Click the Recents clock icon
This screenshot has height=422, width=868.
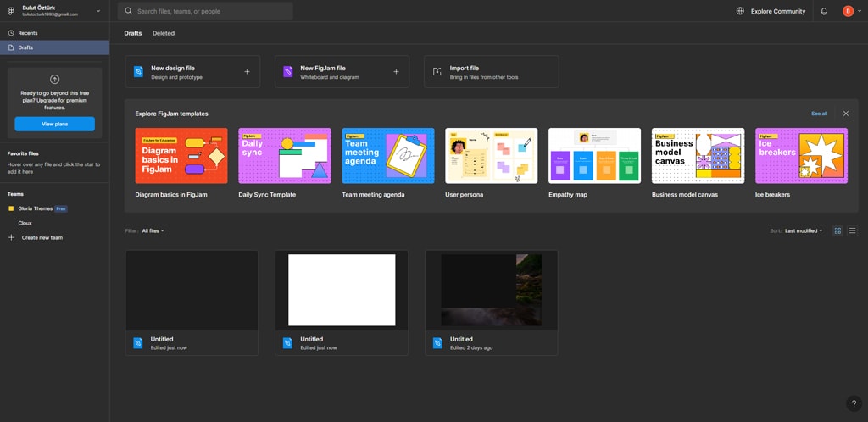tap(11, 33)
